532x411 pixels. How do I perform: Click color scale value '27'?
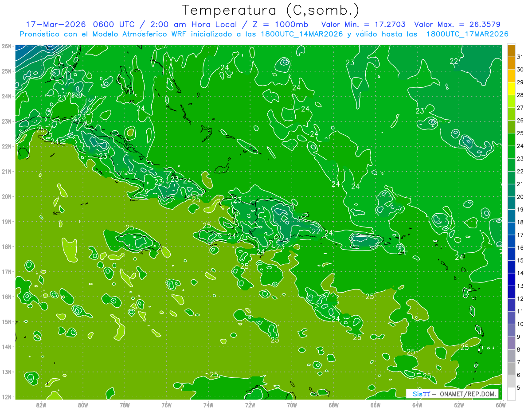point(520,108)
